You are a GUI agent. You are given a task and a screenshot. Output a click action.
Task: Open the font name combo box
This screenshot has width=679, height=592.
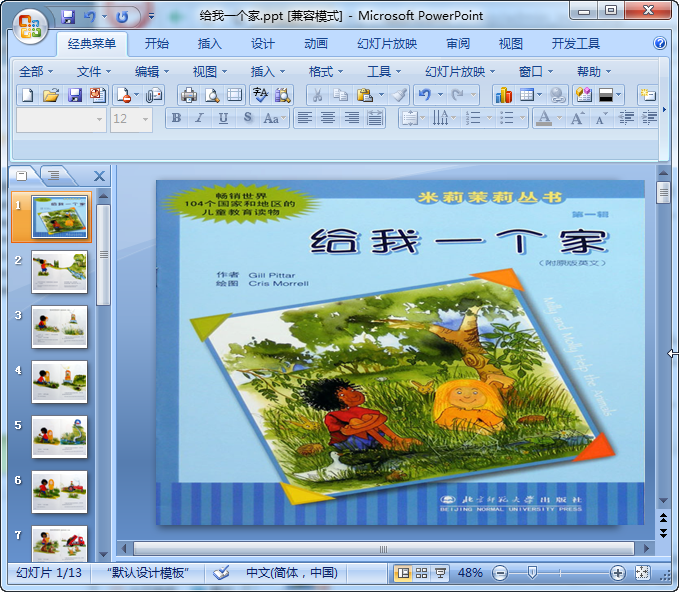pos(61,119)
